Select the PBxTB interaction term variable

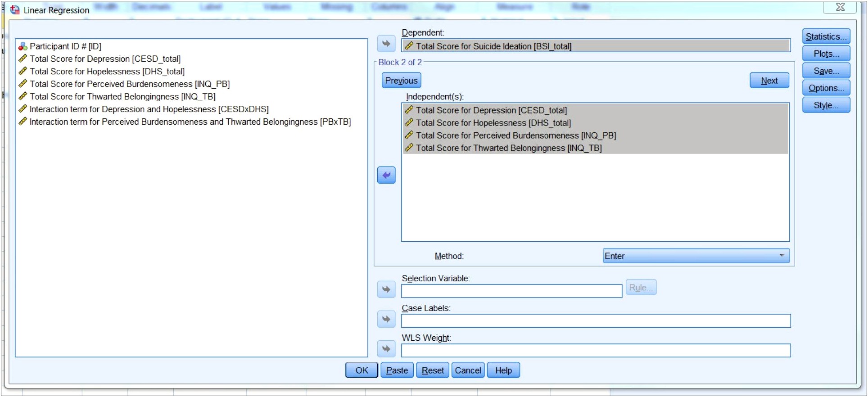pyautogui.click(x=190, y=122)
